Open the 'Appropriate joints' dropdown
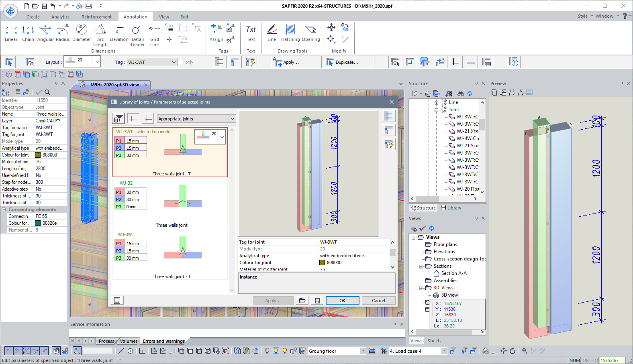 [x=196, y=119]
